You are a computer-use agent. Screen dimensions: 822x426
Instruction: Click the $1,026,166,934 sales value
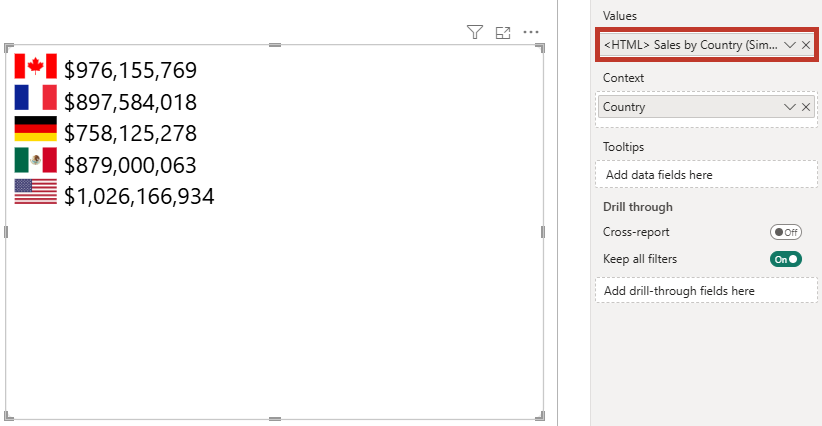(x=139, y=196)
